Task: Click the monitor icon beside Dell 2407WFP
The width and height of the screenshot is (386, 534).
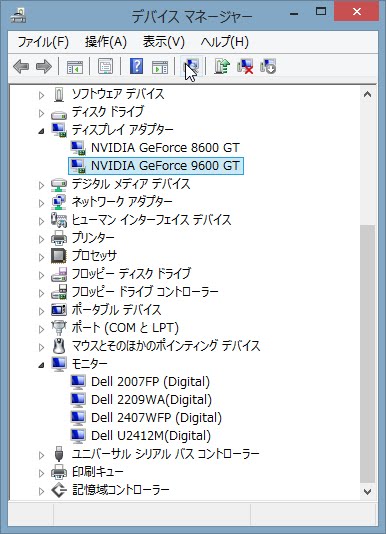Action: tap(78, 418)
